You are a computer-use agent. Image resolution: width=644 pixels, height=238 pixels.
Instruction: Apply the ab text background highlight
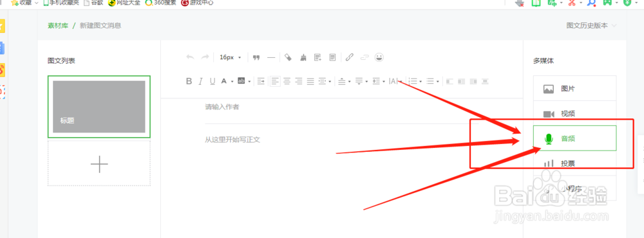coord(241,81)
